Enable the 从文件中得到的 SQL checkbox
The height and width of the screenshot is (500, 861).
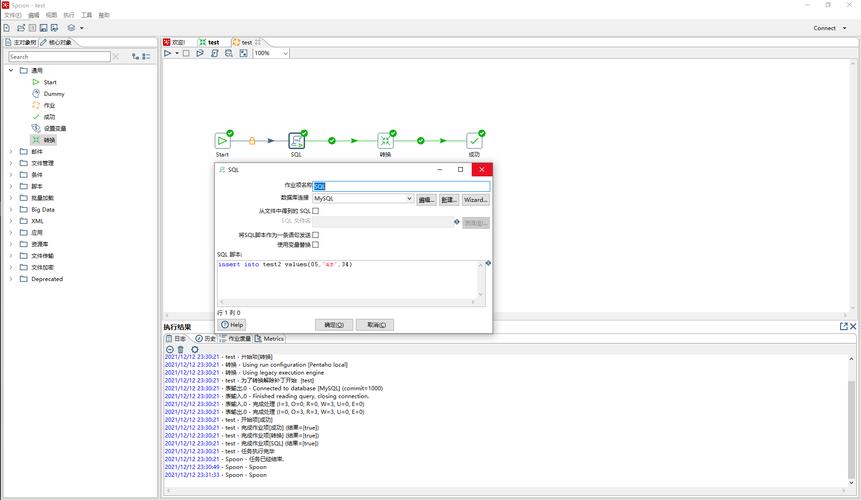point(315,211)
